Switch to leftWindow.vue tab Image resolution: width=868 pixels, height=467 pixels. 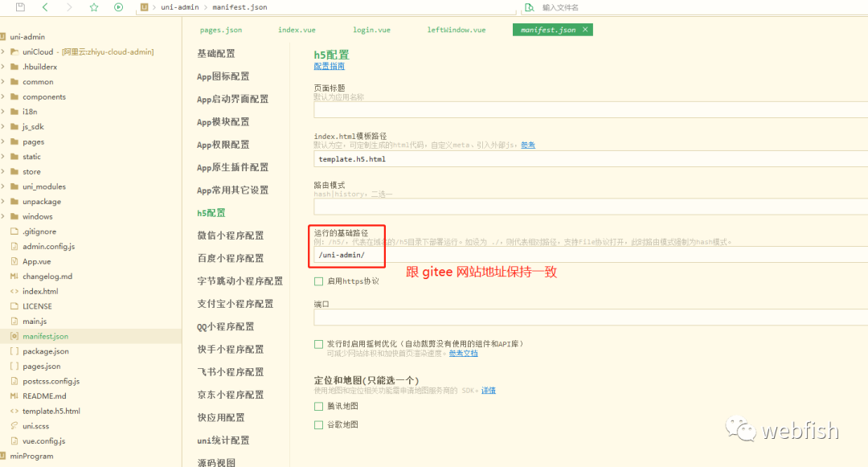[x=457, y=30]
